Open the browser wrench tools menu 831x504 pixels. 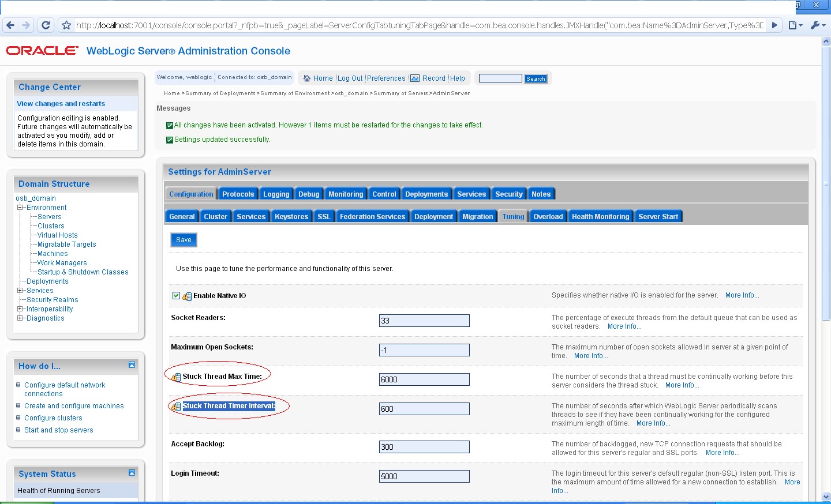pos(818,25)
